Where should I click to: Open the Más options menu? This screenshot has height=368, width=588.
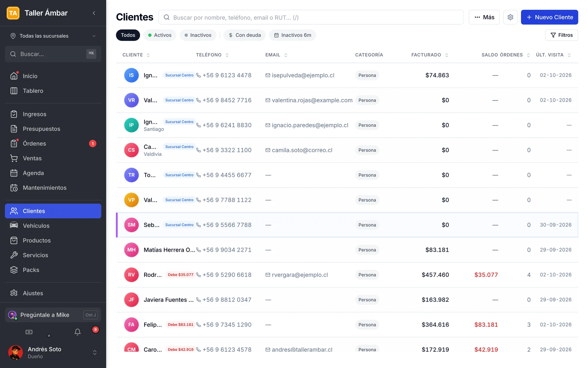point(484,17)
